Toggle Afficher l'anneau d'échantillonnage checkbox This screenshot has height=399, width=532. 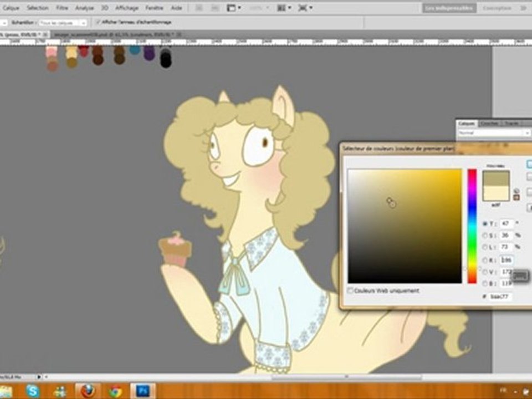click(99, 22)
